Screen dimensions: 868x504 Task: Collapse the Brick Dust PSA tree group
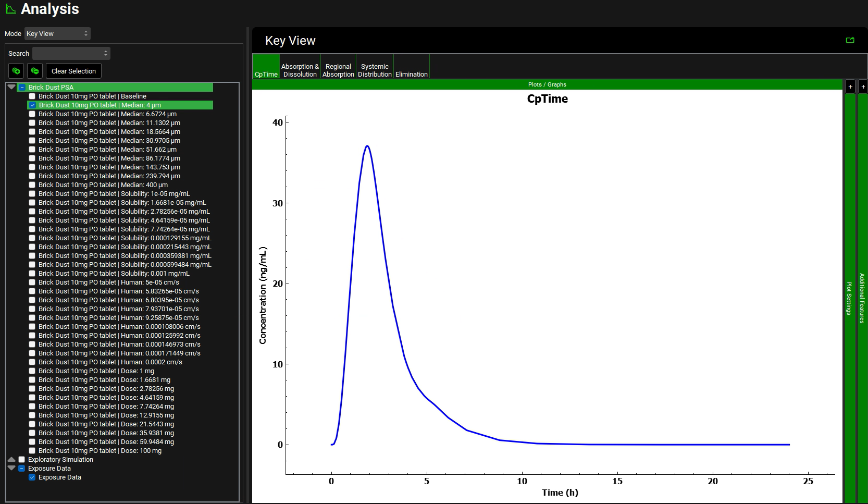(x=11, y=87)
